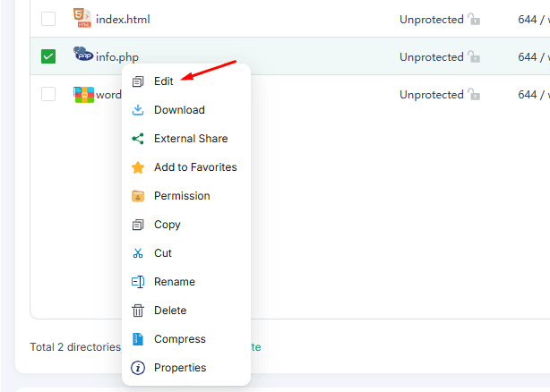Click the Permission folder icon
Screen dimensions: 550x392
click(138, 196)
